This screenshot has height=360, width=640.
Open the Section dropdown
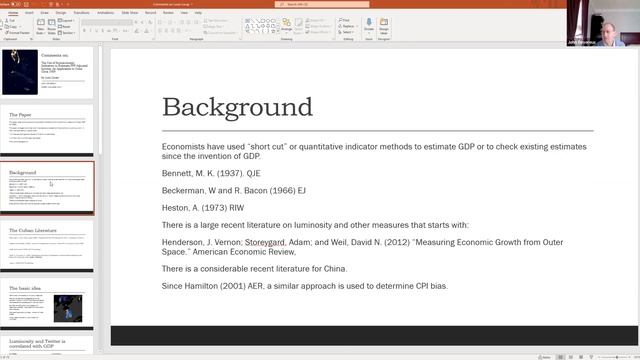[x=67, y=33]
